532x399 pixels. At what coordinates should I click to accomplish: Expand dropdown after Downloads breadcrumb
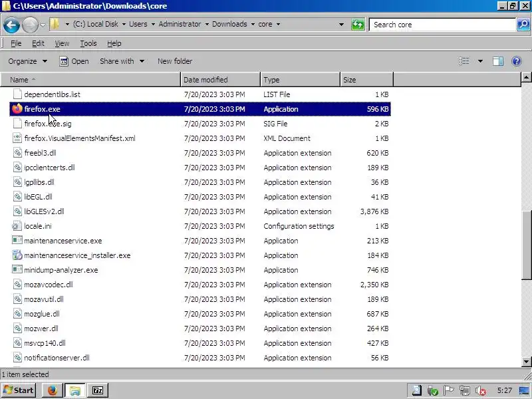(x=253, y=25)
